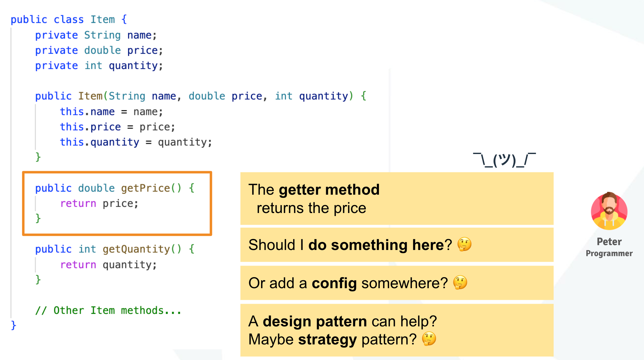Click Peter's programmer avatar icon
The width and height of the screenshot is (644, 360).
[609, 211]
